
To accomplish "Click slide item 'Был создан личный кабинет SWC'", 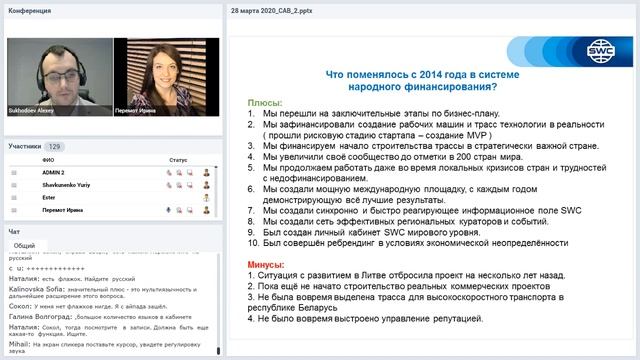I will [x=364, y=232].
